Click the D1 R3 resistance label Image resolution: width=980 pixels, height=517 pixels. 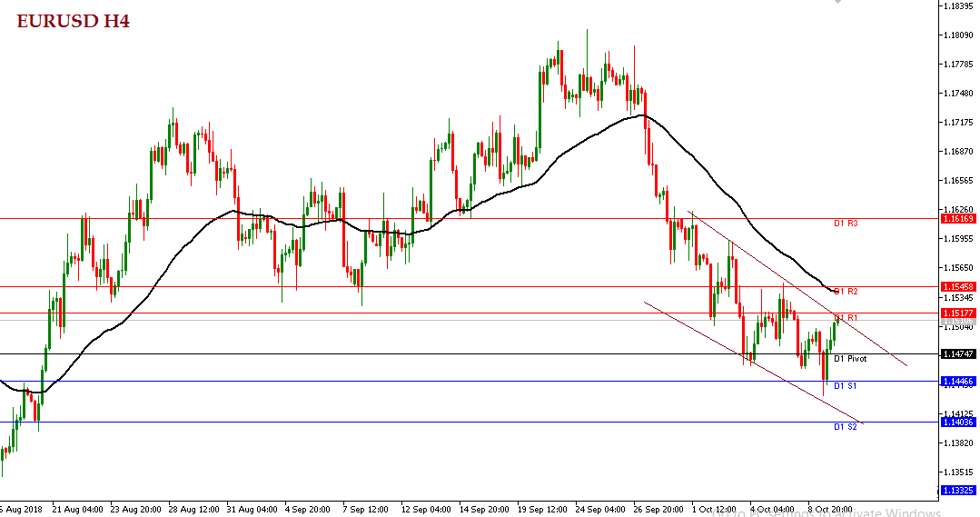point(846,224)
